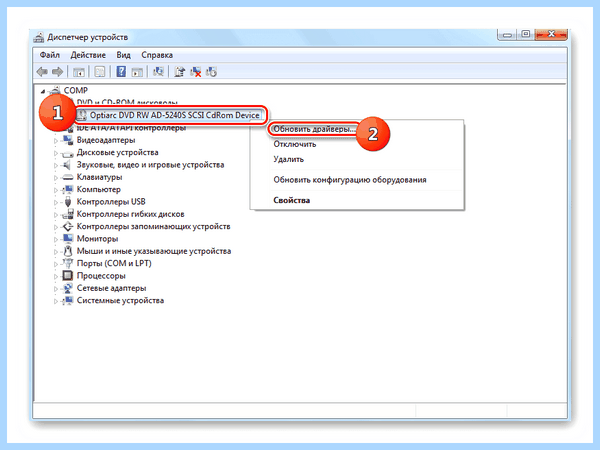The height and width of the screenshot is (450, 600).
Task: Select the Порты (COM и LPT) label
Action: click(114, 263)
